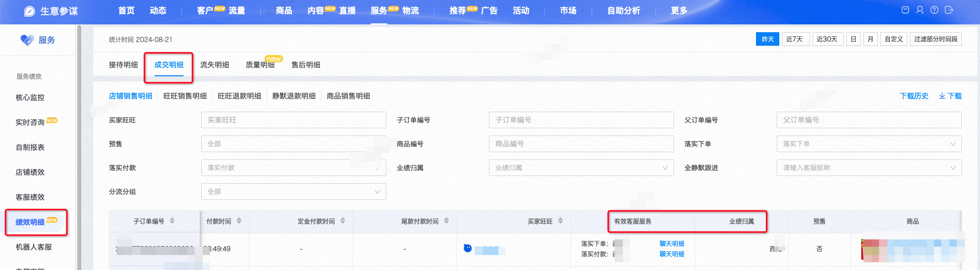
Task: Choose the 月 date granularity button
Action: (x=871, y=39)
